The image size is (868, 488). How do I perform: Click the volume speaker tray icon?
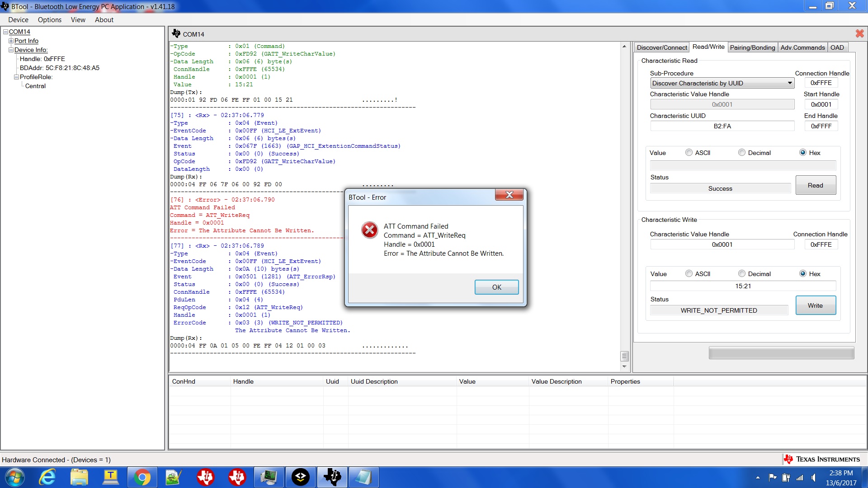point(814,478)
